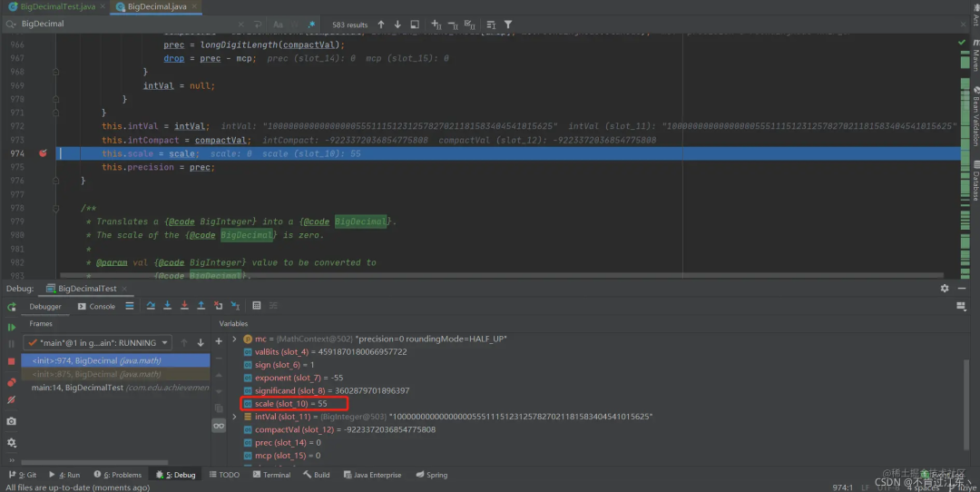Add selection for next occurrence icon
Screen dimensions: 980x492
[436, 25]
